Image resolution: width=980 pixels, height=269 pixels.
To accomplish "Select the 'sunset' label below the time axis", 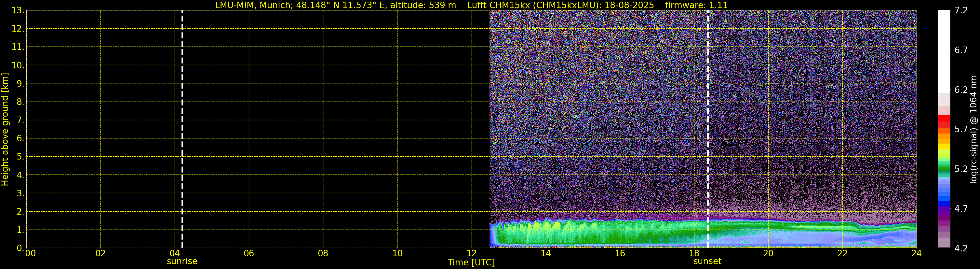I will pos(707,262).
